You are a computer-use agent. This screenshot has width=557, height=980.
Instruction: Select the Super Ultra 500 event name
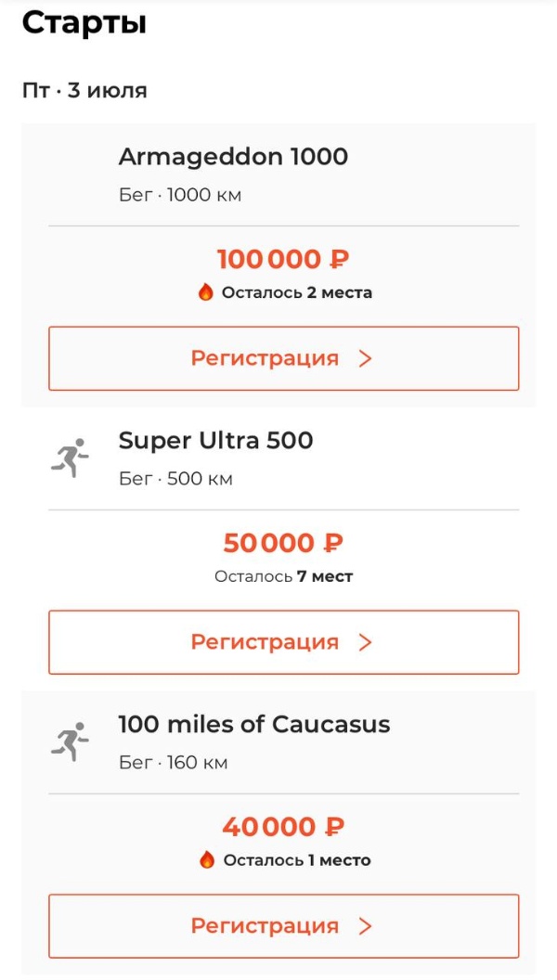click(216, 441)
